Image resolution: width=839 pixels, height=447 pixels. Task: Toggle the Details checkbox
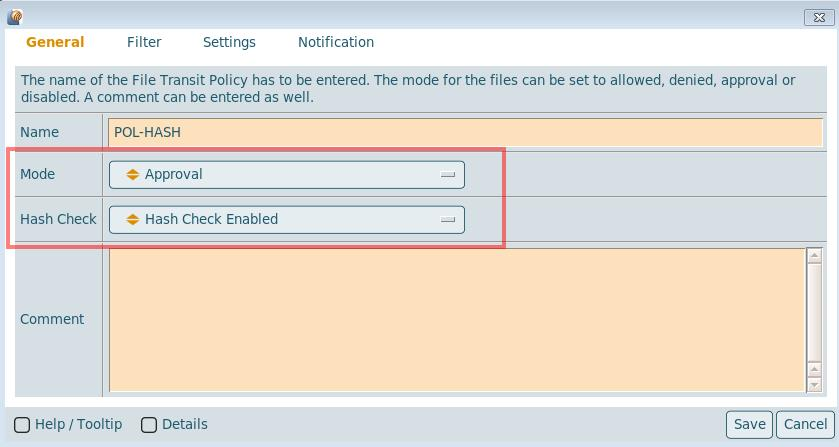[149, 425]
